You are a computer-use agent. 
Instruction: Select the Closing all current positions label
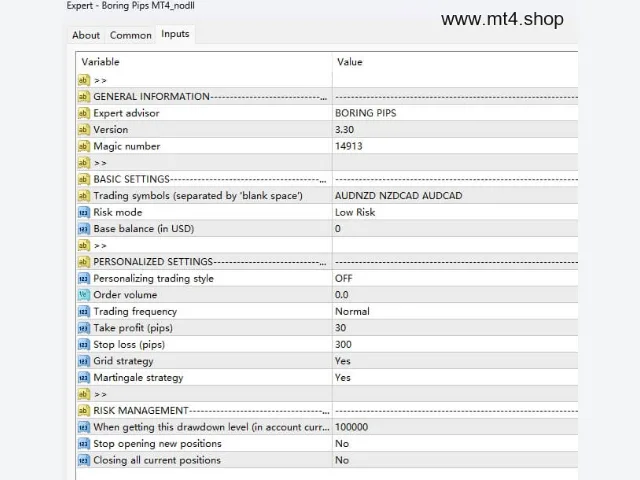click(x=157, y=460)
